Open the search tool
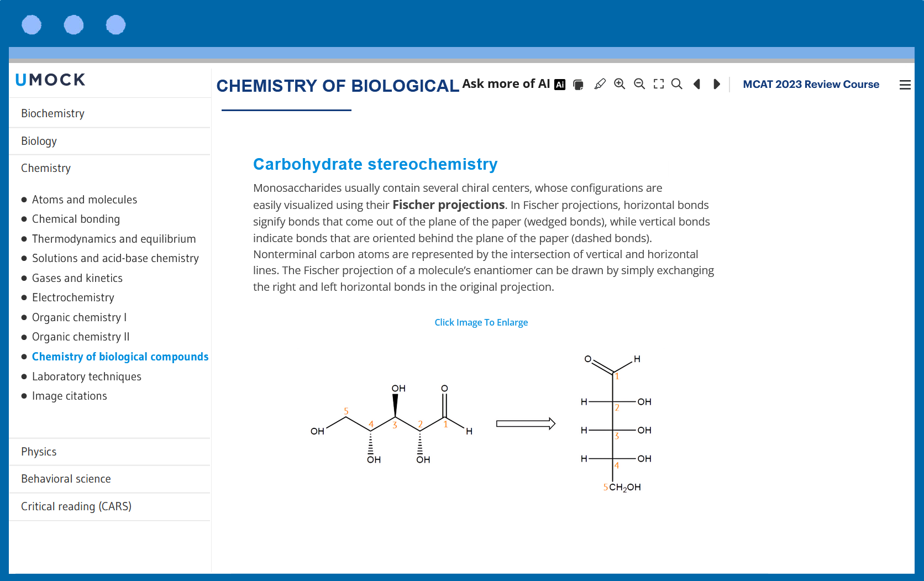 [x=677, y=84]
